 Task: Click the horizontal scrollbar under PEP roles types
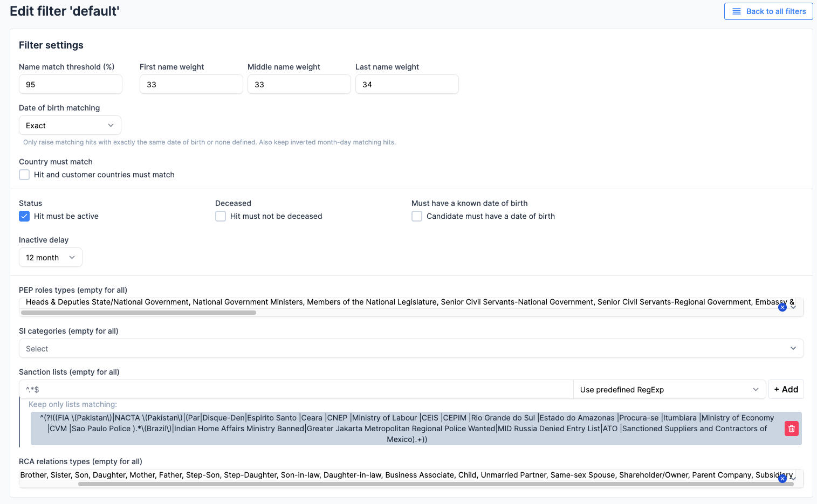tap(139, 312)
